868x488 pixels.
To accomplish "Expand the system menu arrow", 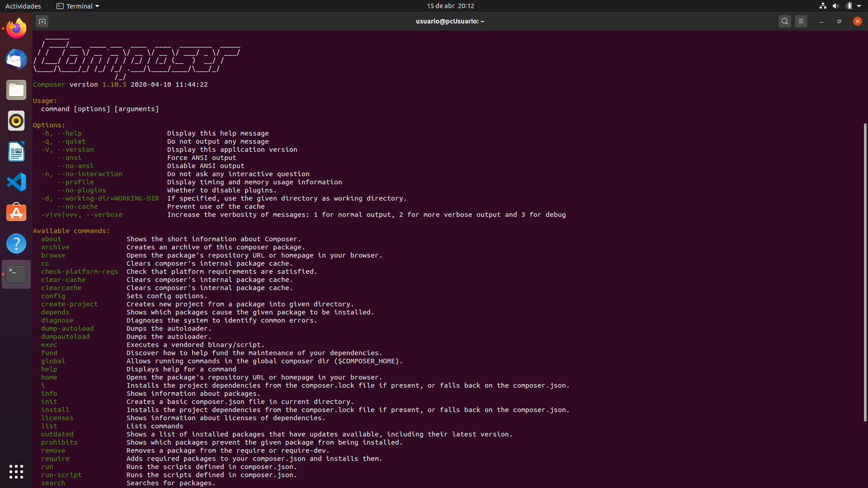I will click(859, 6).
